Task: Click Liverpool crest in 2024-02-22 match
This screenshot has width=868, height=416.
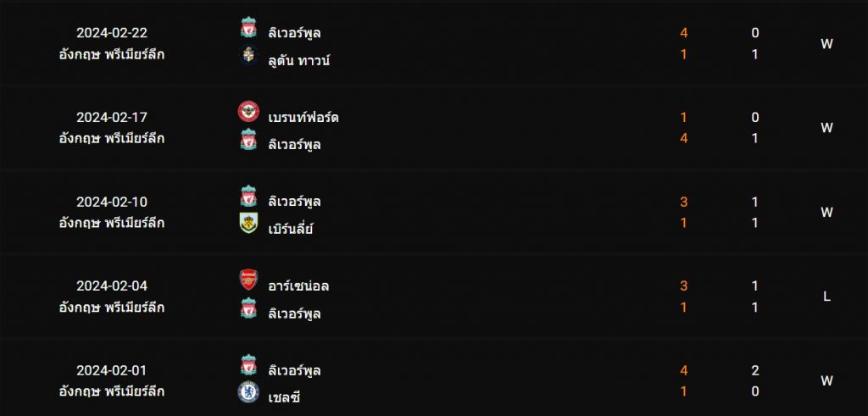Action: pyautogui.click(x=248, y=28)
